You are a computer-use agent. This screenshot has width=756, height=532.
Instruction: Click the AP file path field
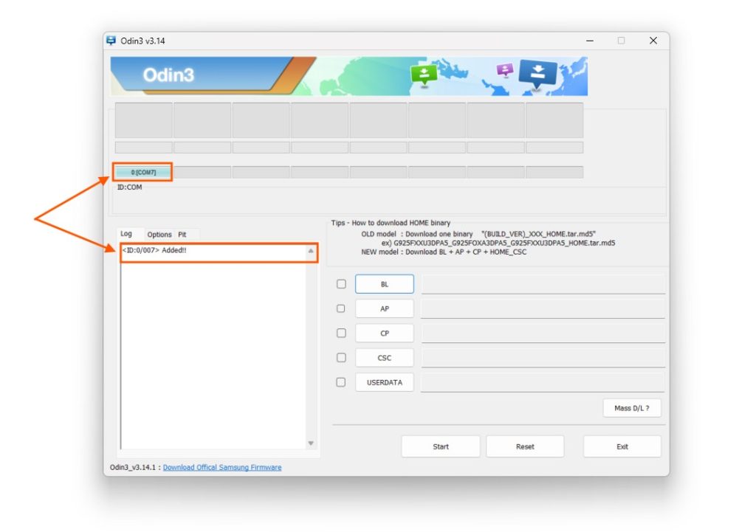(x=543, y=309)
